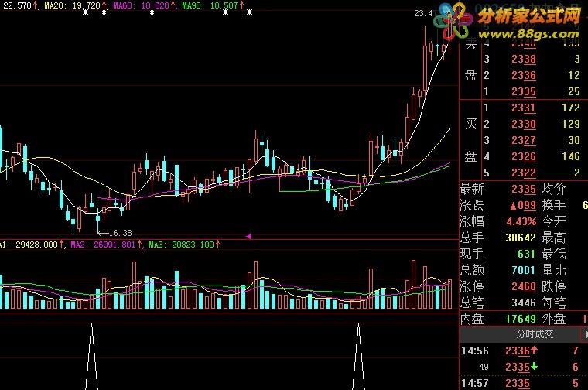Click the 16.38 low price label
Viewport: 588px width, 390px height.
tap(120, 233)
